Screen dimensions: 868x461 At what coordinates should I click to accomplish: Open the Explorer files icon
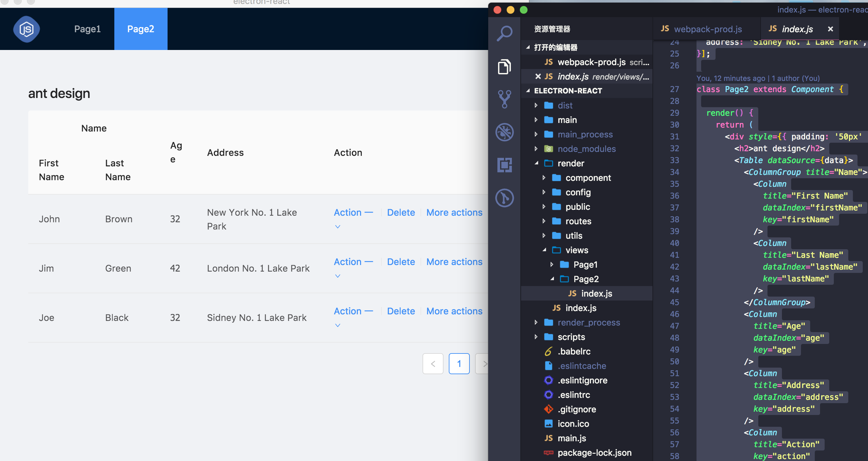[x=504, y=66]
